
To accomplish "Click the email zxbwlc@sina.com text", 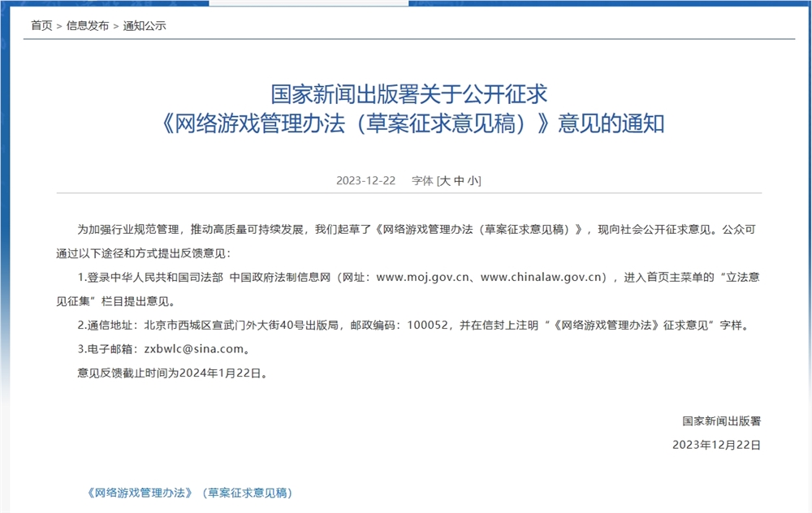I will 193,349.
